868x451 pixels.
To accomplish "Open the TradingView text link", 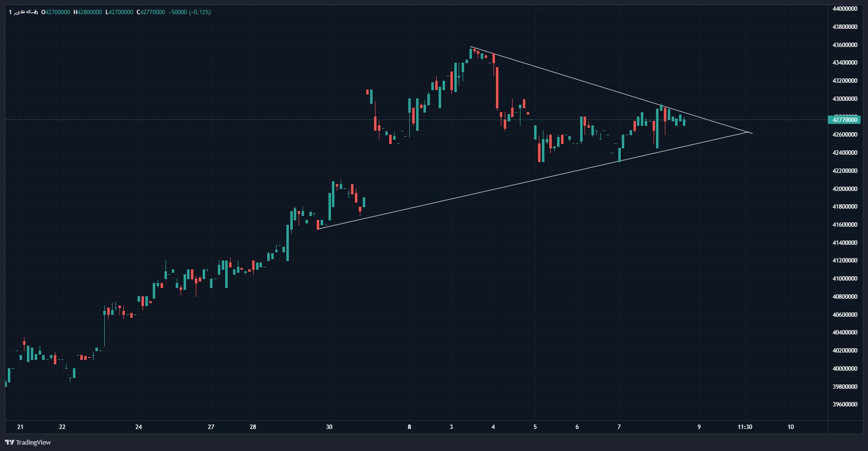I will pyautogui.click(x=33, y=442).
